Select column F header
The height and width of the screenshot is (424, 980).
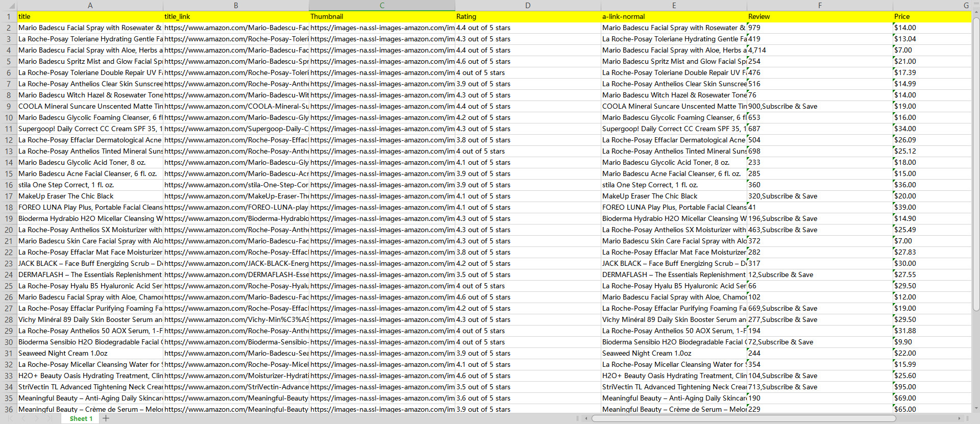820,5
